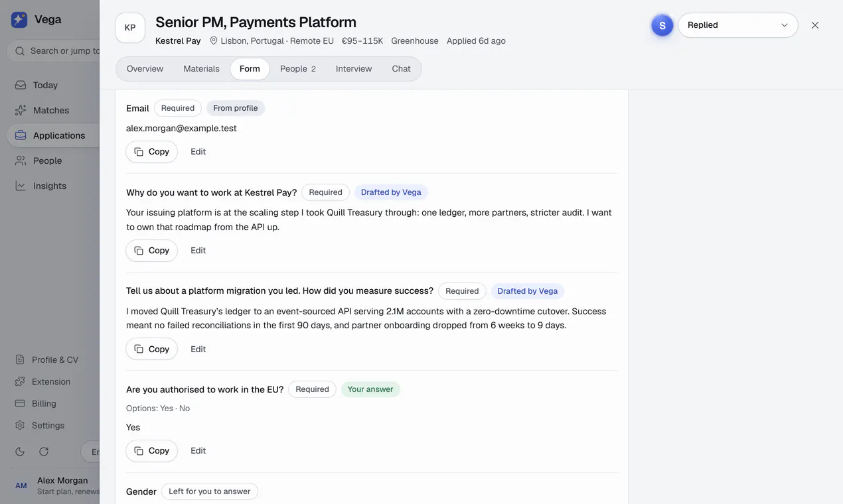The width and height of the screenshot is (843, 504).
Task: Open Matches via its sparkle icon
Action: tap(21, 110)
